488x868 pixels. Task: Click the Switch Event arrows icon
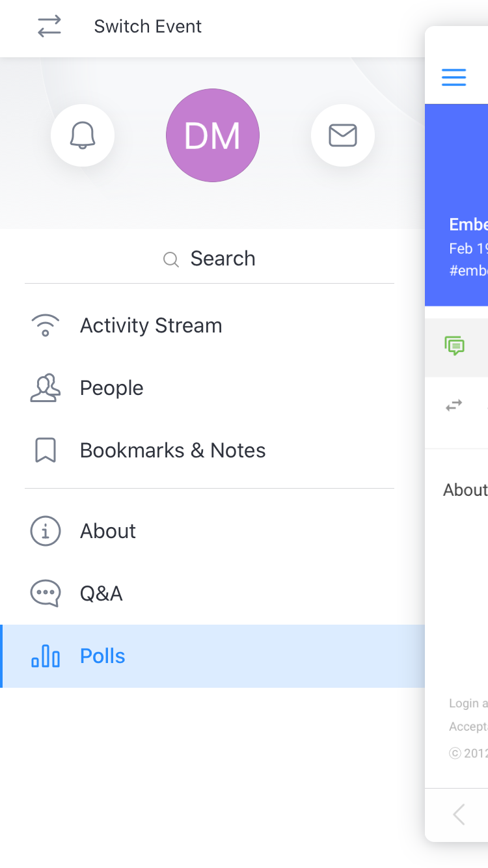(49, 26)
